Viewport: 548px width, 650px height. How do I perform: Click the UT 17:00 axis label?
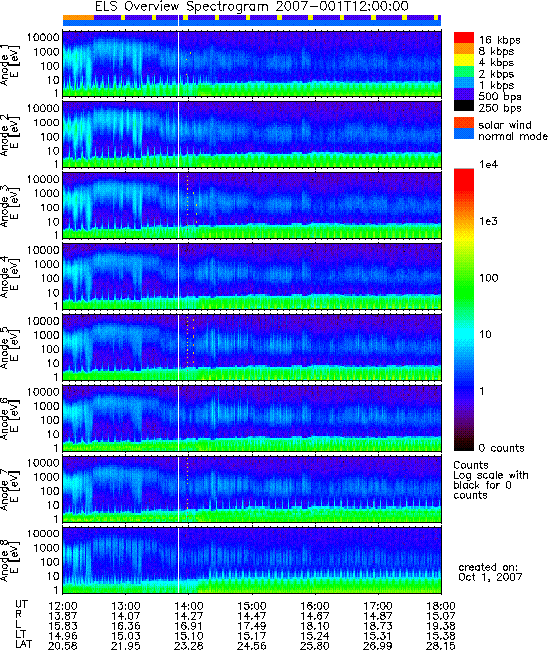click(x=378, y=606)
